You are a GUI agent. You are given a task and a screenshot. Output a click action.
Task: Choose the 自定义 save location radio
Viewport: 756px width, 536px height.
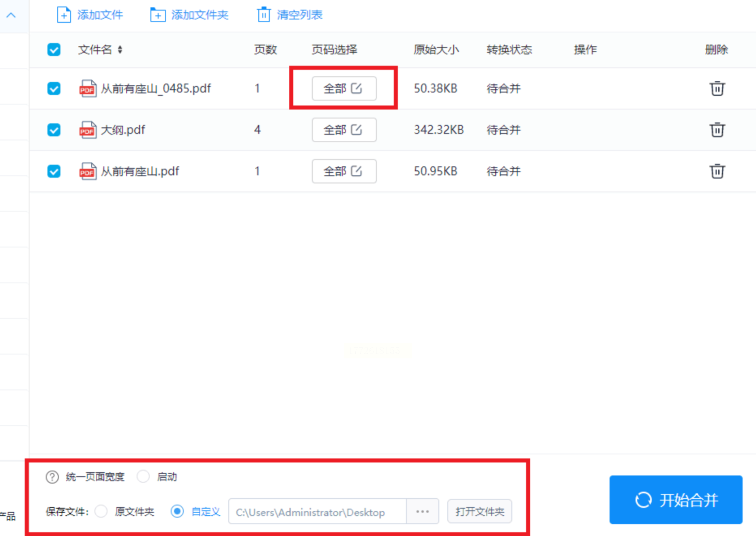point(177,511)
